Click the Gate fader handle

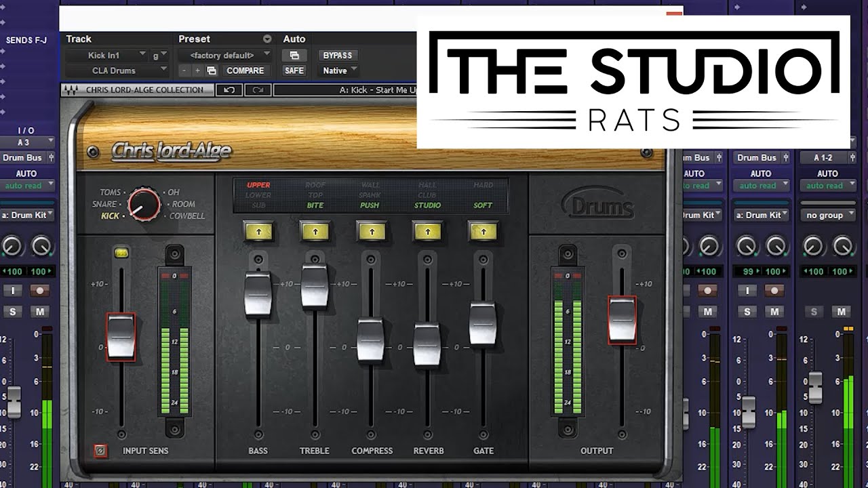pyautogui.click(x=483, y=323)
